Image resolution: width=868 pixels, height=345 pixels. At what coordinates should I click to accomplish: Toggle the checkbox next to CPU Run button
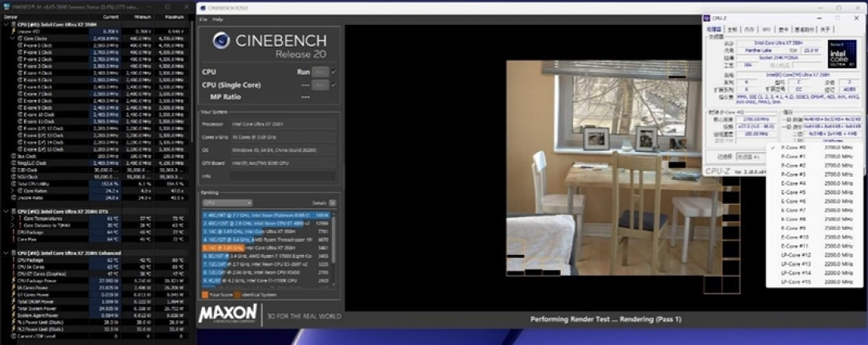coord(334,72)
